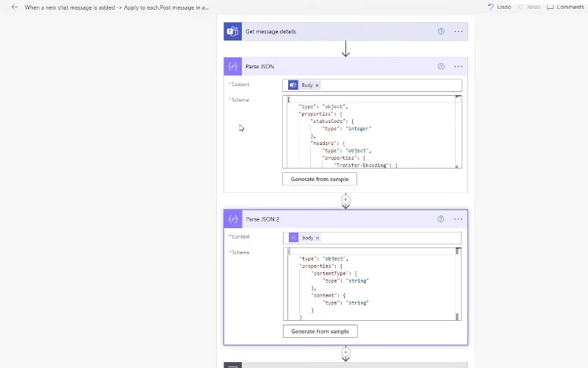Click Generate from sample under Parse JSON
Image resolution: width=588 pixels, height=368 pixels.
coord(320,179)
